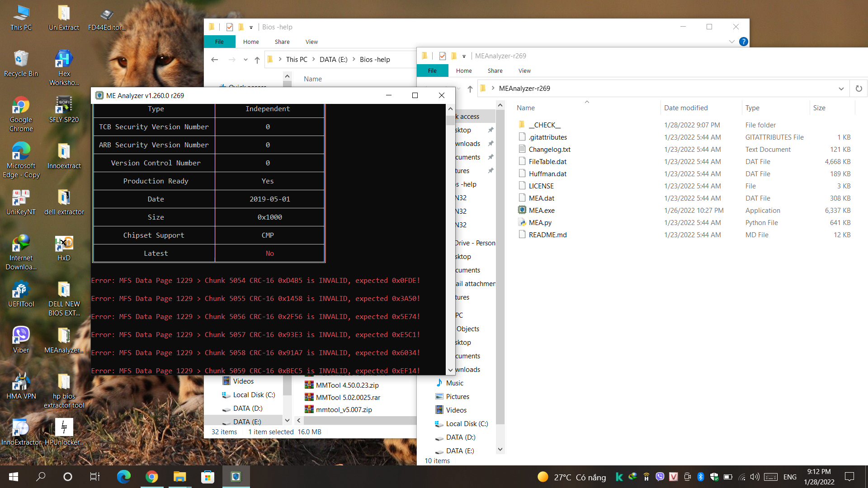
Task: Open Local Disk (C:) in navigation pane
Action: pyautogui.click(x=467, y=424)
